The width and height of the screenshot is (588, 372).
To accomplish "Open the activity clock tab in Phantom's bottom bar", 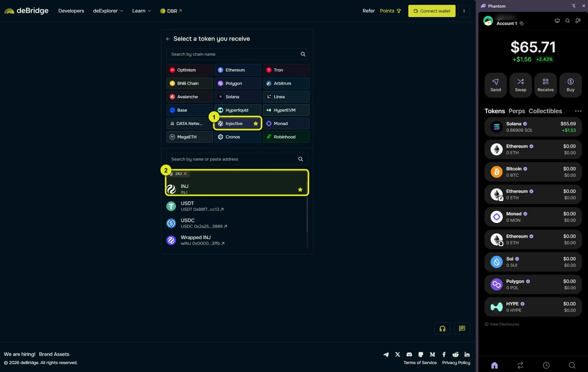I will coord(546,365).
